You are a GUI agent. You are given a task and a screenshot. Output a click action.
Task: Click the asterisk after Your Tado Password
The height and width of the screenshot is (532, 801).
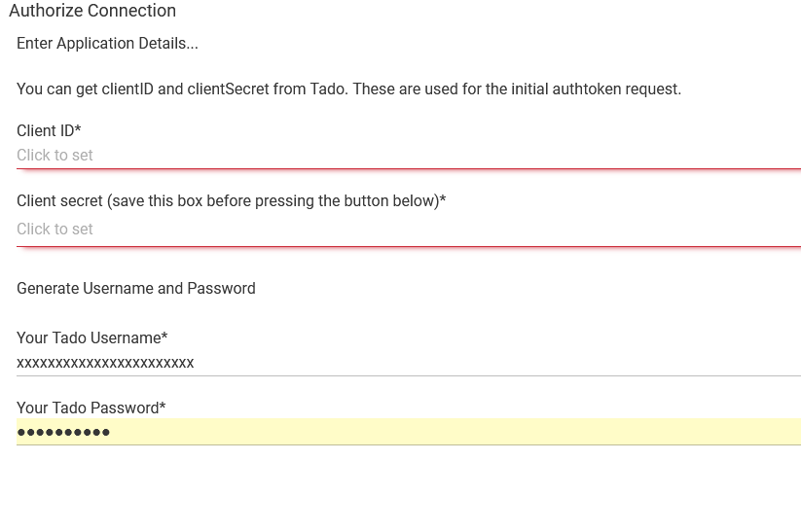pyautogui.click(x=163, y=406)
